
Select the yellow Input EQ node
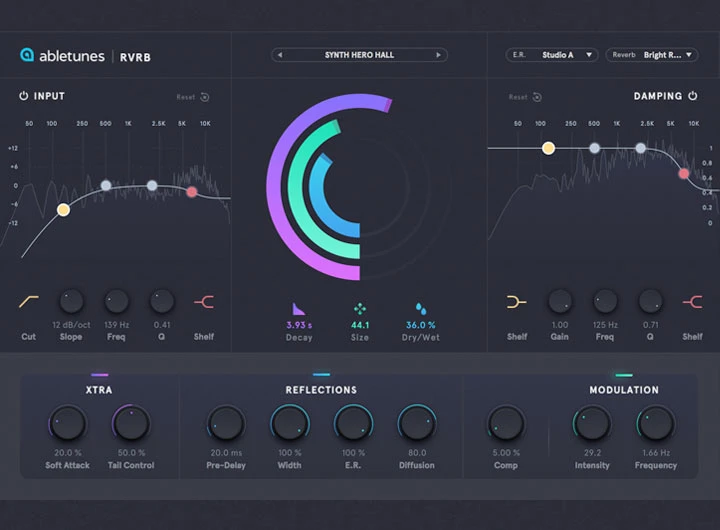click(63, 210)
